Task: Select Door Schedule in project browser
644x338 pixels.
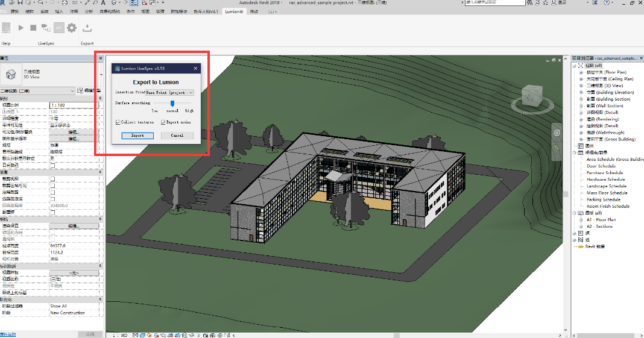Action: coord(601,166)
